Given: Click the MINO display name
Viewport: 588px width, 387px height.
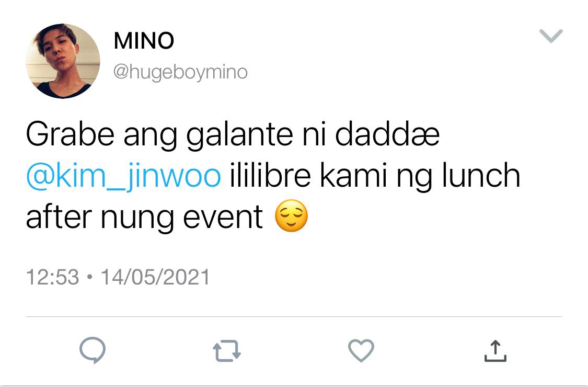Looking at the screenshot, I should pyautogui.click(x=144, y=41).
